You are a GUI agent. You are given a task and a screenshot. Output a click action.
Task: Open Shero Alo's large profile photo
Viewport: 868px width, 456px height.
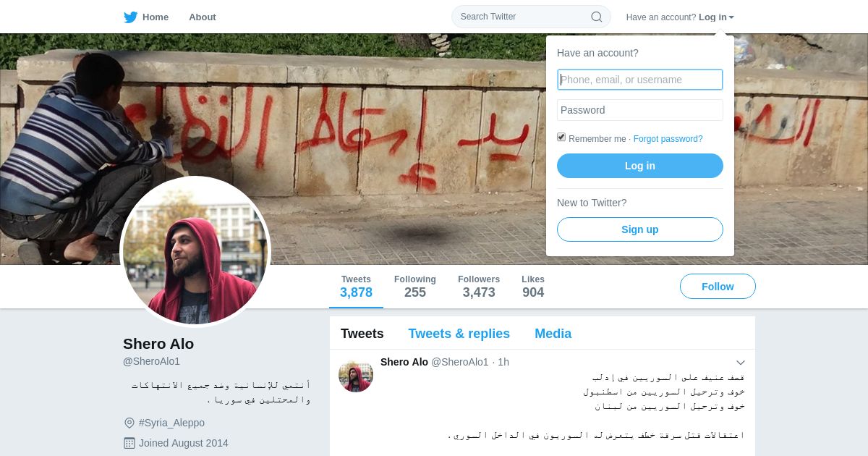(195, 251)
